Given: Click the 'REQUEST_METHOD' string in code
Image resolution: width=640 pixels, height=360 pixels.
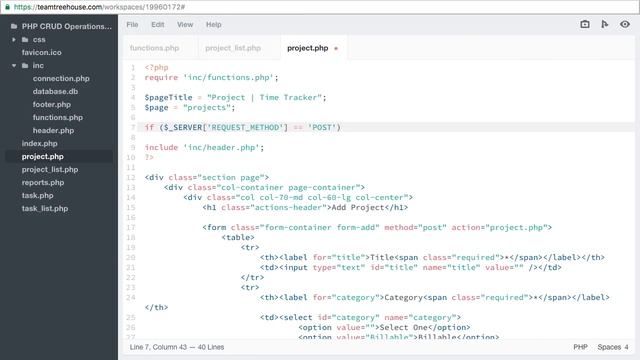Looking at the screenshot, I should [x=245, y=127].
